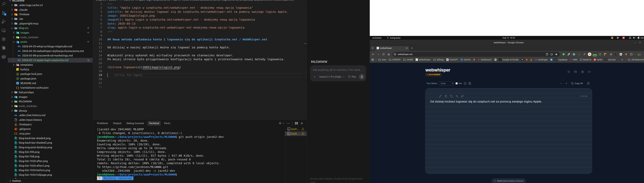Add a new note with circled plus
644x183 pixels.
(x=465, y=84)
